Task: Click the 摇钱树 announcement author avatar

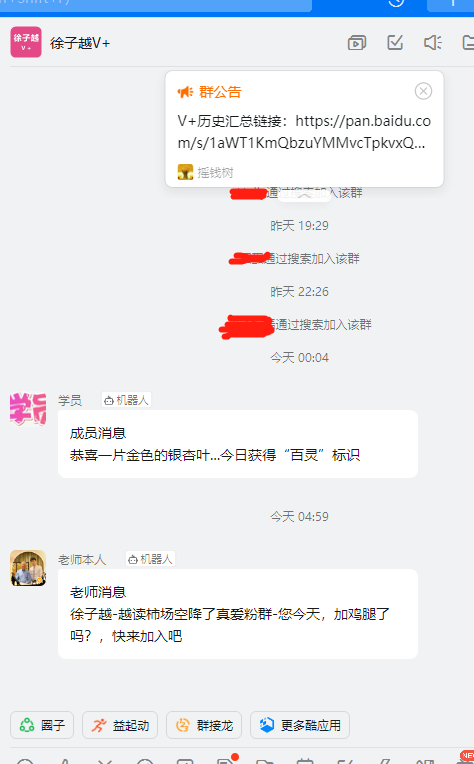Action: click(x=185, y=172)
